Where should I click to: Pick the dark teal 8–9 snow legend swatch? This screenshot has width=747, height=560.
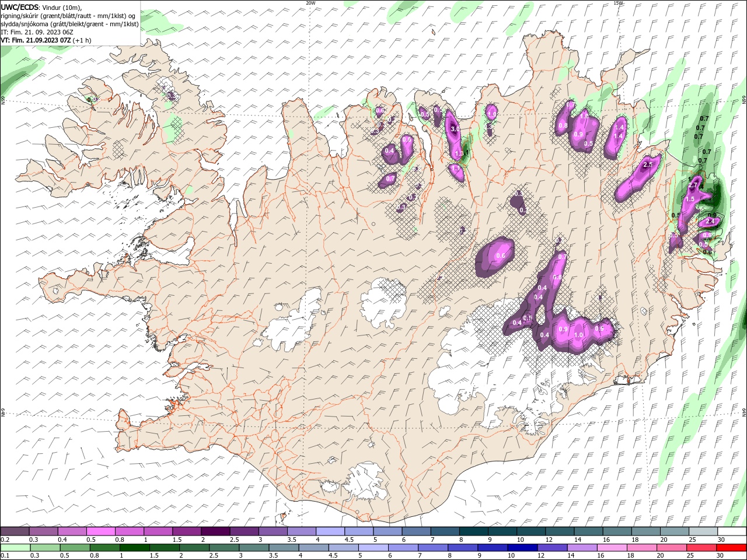[x=473, y=531]
